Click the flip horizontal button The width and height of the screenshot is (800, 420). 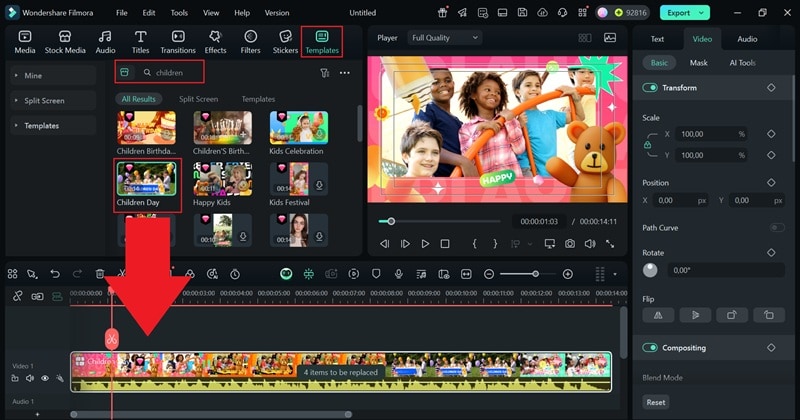658,315
